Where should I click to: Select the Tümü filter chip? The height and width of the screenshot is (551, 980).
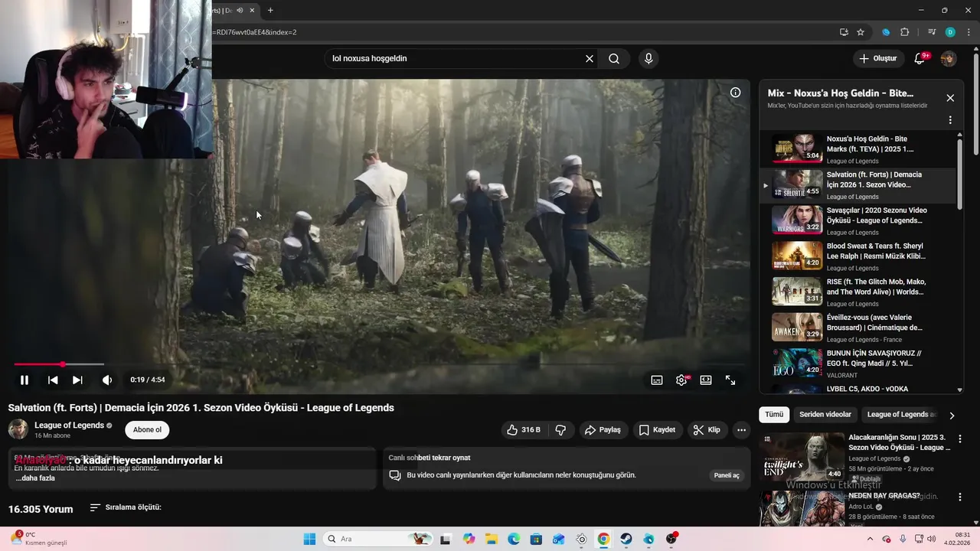point(774,414)
